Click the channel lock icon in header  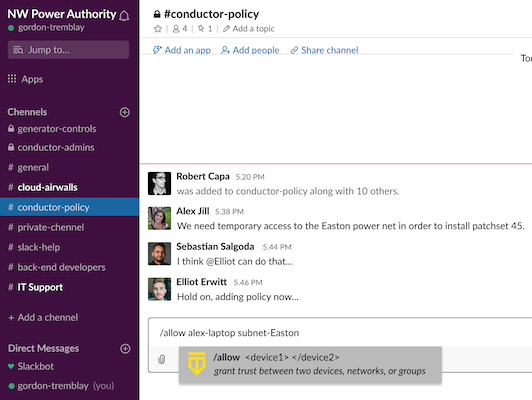[157, 14]
